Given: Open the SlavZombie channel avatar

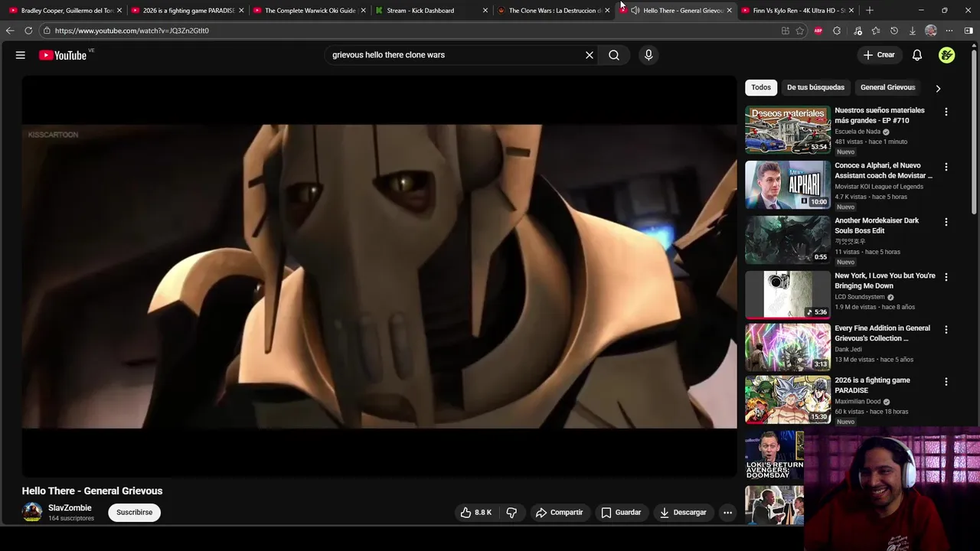Looking at the screenshot, I should (x=32, y=512).
